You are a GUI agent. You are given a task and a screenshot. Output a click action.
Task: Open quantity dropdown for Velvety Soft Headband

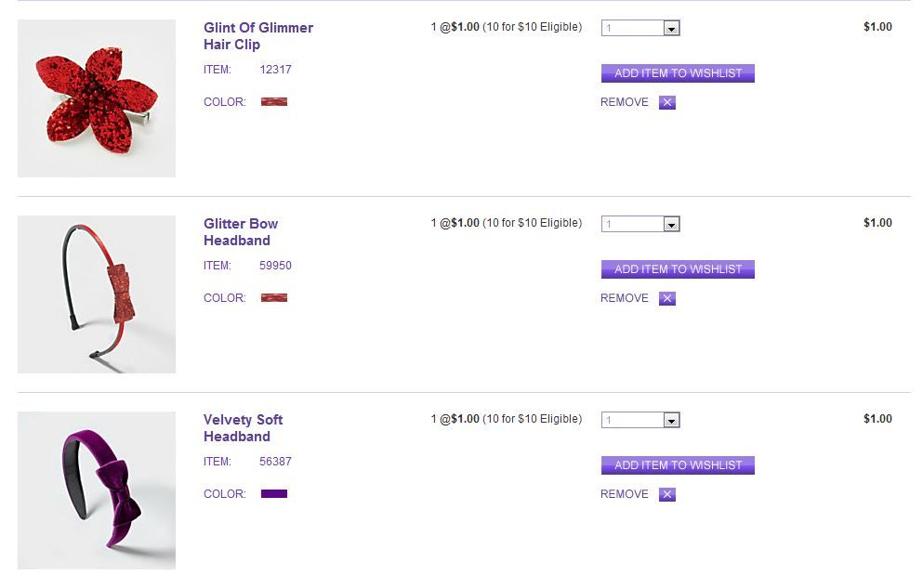tap(671, 421)
